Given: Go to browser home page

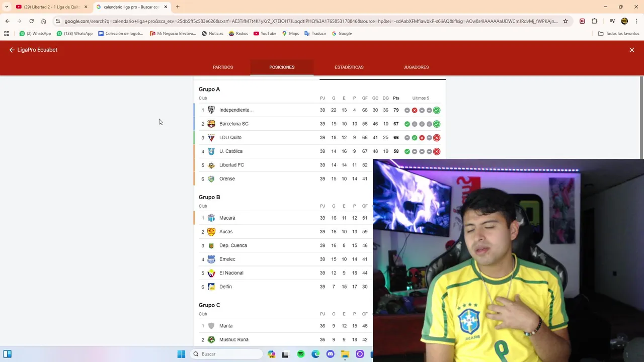Looking at the screenshot, I should tap(44, 21).
